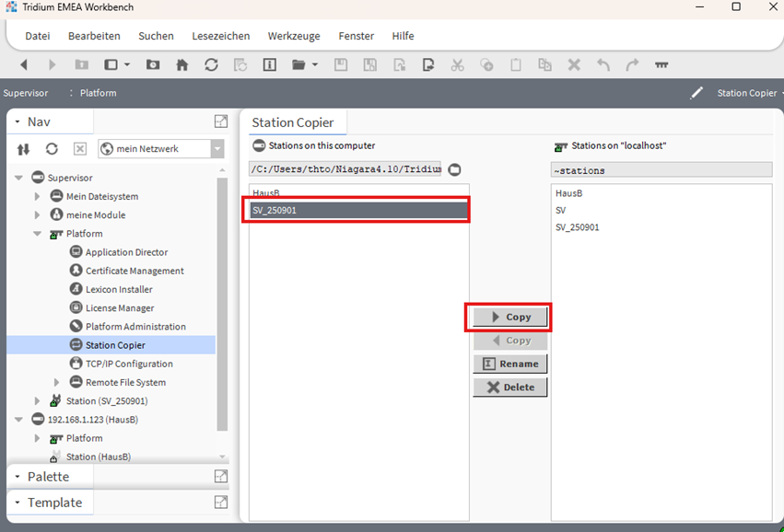Click the Home icon in toolbar
Image resolution: width=784 pixels, height=532 pixels.
pyautogui.click(x=182, y=65)
